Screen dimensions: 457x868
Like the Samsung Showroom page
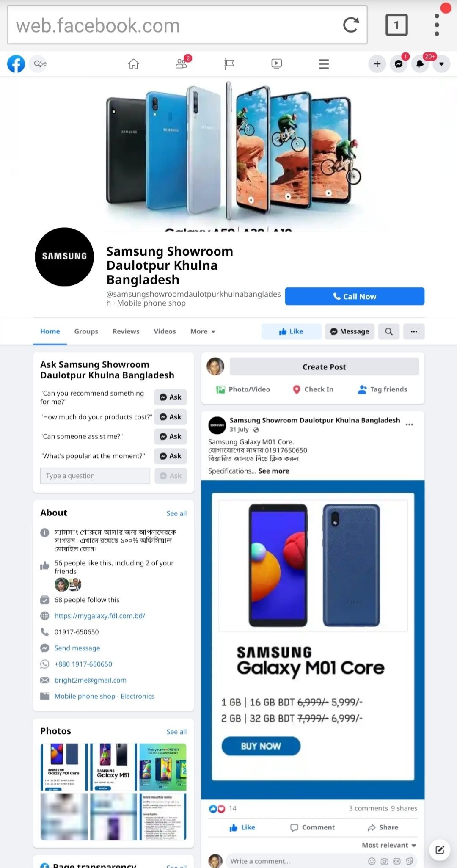pos(291,331)
